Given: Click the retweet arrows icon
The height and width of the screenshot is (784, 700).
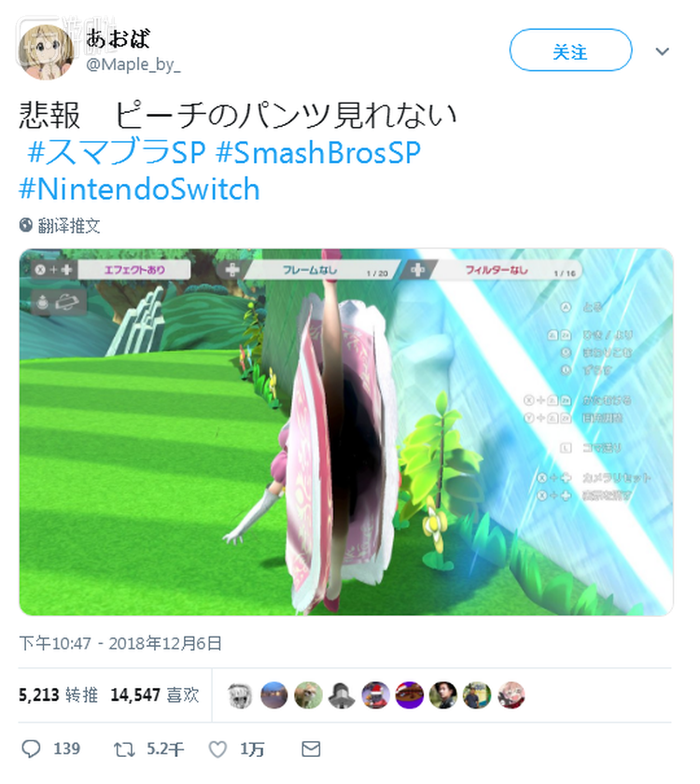Looking at the screenshot, I should coord(124,749).
